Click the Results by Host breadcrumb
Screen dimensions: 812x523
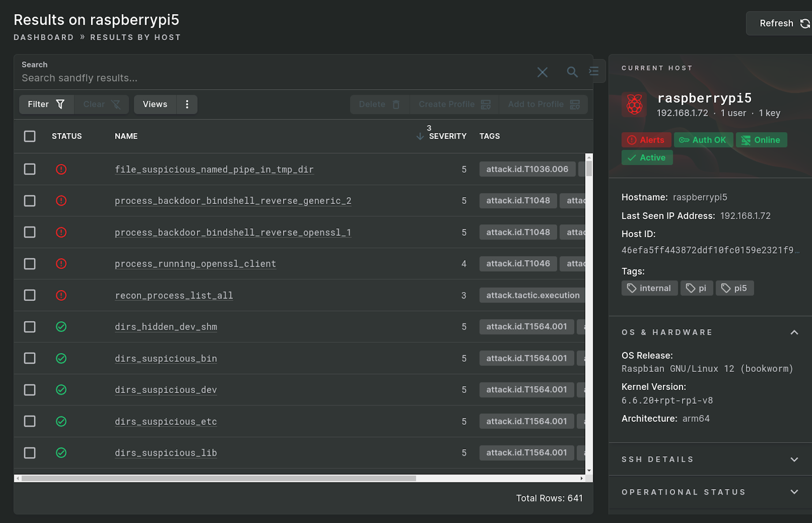(135, 38)
